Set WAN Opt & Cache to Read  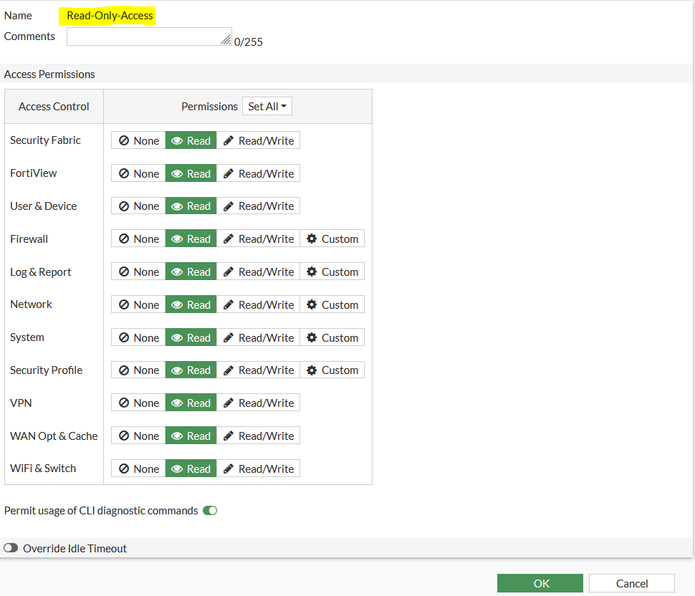click(191, 436)
